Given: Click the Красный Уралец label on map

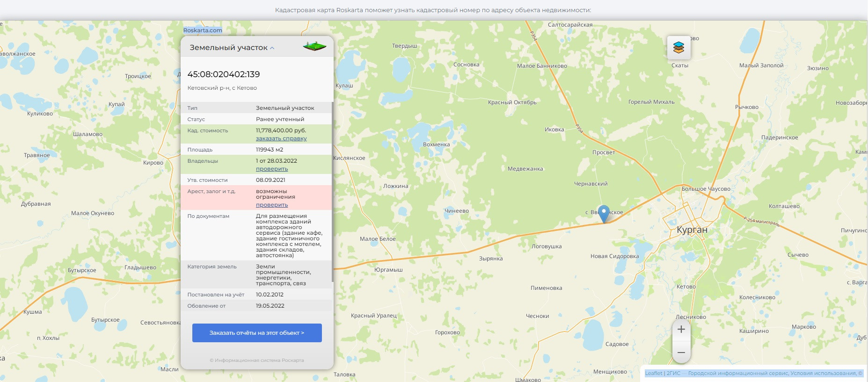Looking at the screenshot, I should pos(374,316).
